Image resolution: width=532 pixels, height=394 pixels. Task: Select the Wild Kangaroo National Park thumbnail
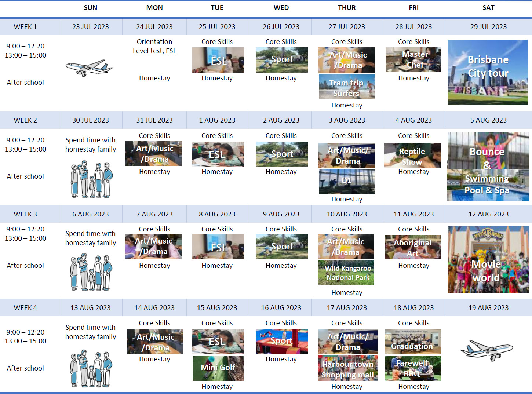coord(346,273)
